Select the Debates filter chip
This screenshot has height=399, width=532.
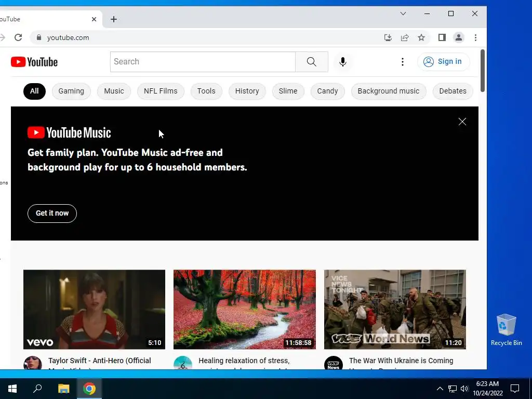[453, 91]
